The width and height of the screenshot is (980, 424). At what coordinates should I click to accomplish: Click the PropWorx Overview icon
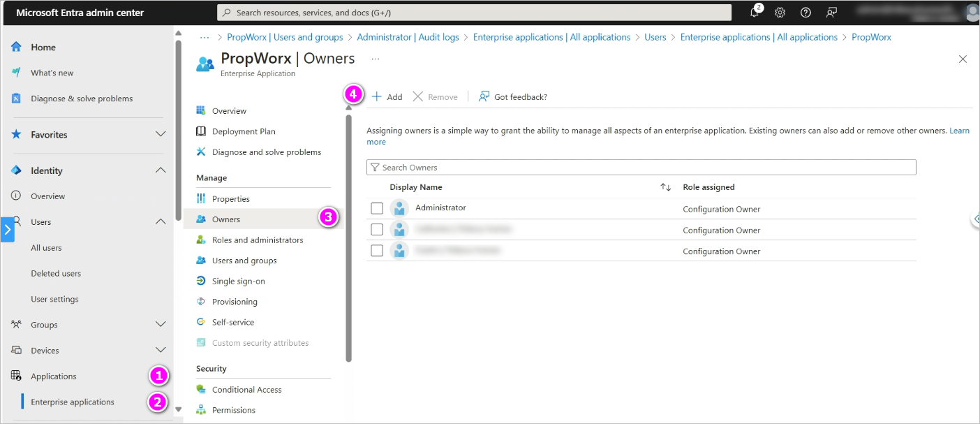(201, 110)
